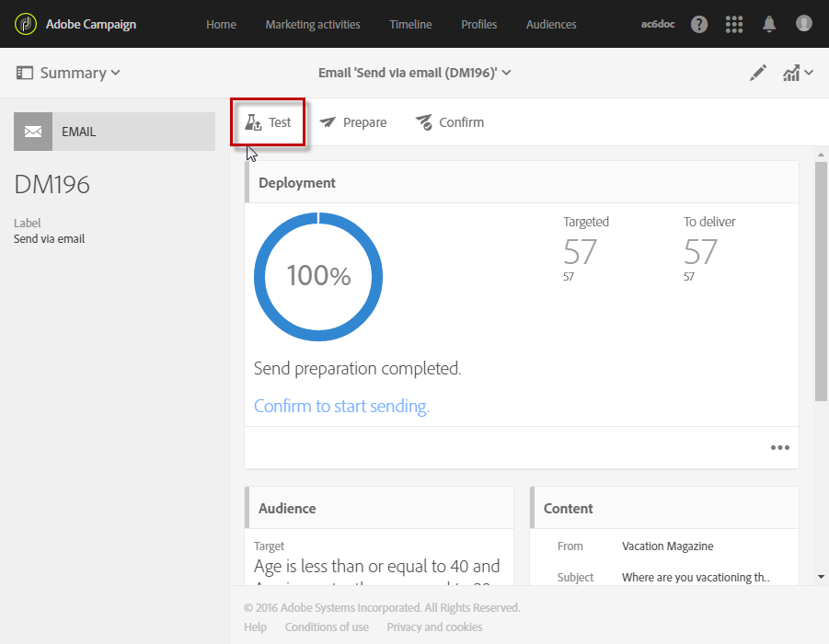Open the apps grid icon
The image size is (829, 644).
coord(734,24)
